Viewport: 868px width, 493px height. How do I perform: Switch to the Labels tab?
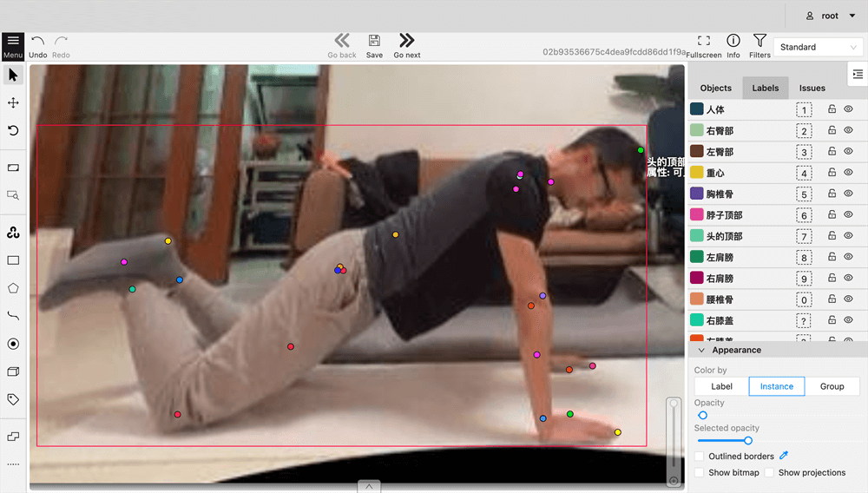click(x=765, y=88)
